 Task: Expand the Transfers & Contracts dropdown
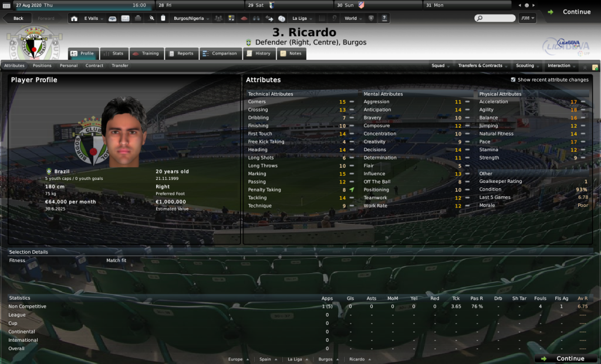(x=482, y=66)
